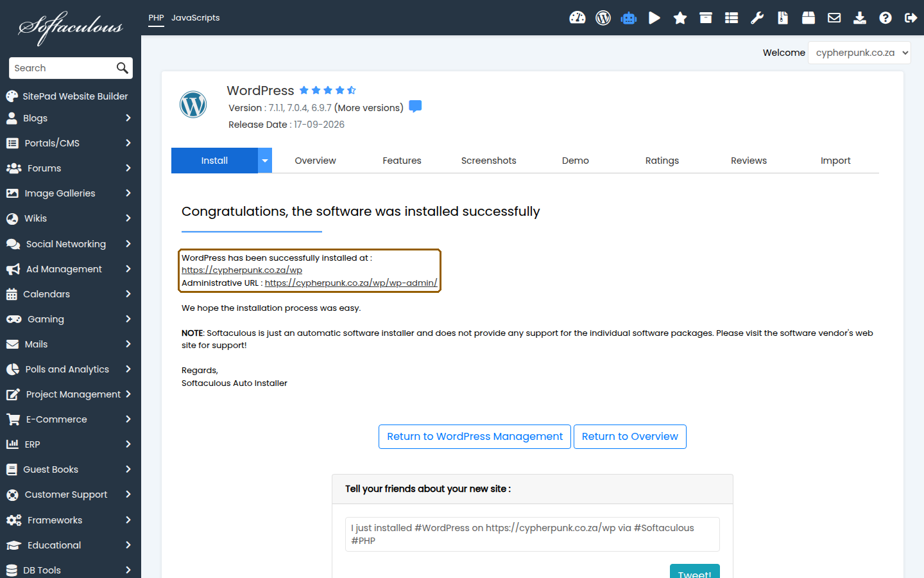Expand the Gaming category chevron
Image resolution: width=924 pixels, height=578 pixels.
click(x=128, y=319)
